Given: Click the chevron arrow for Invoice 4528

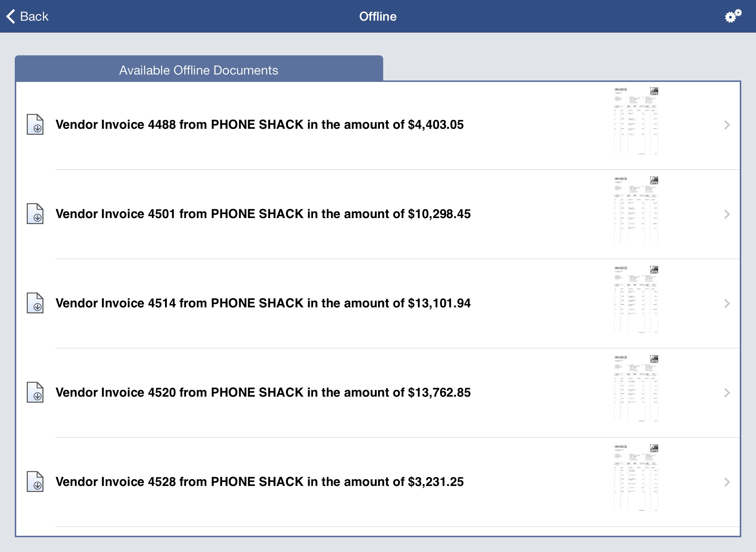Looking at the screenshot, I should pos(727,482).
